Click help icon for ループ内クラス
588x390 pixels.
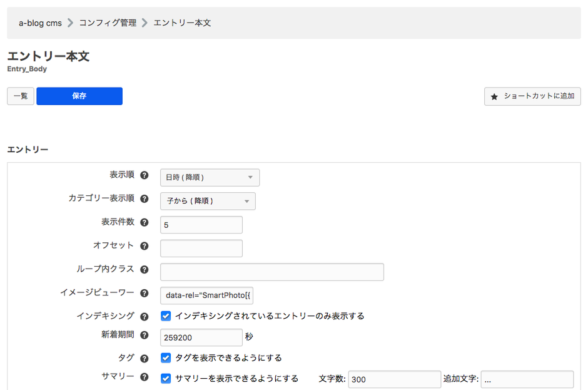144,270
